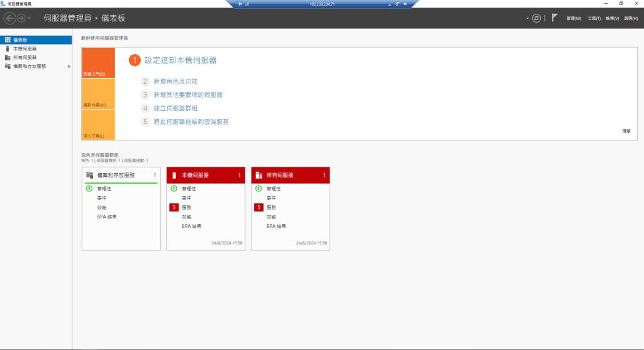Click the 所有伺服器 sidebar icon
This screenshot has width=644, height=350.
point(8,57)
